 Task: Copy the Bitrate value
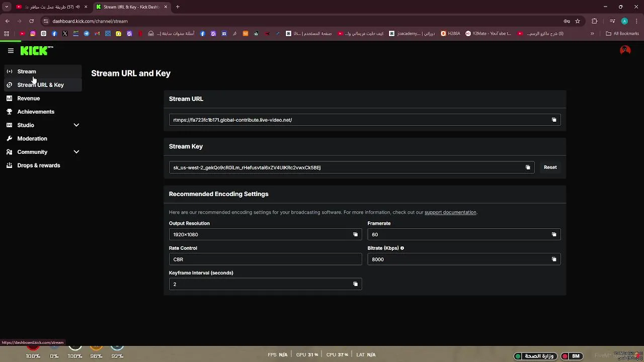[554, 259]
